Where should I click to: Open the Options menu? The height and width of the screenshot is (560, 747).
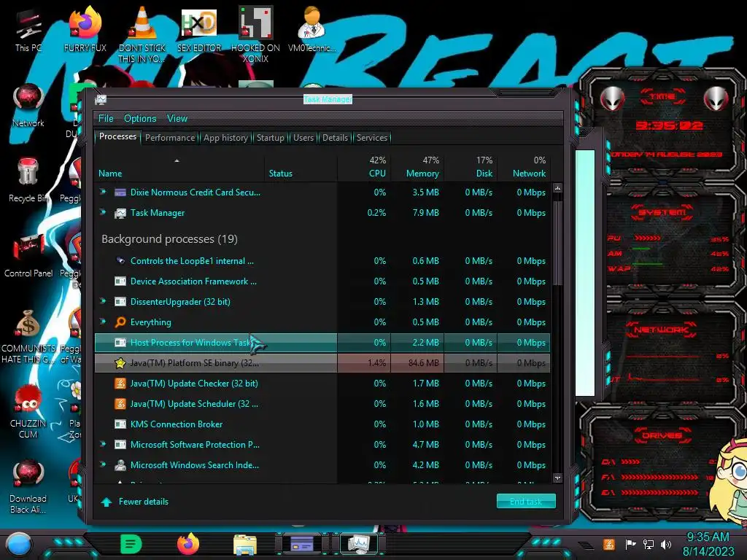click(140, 119)
